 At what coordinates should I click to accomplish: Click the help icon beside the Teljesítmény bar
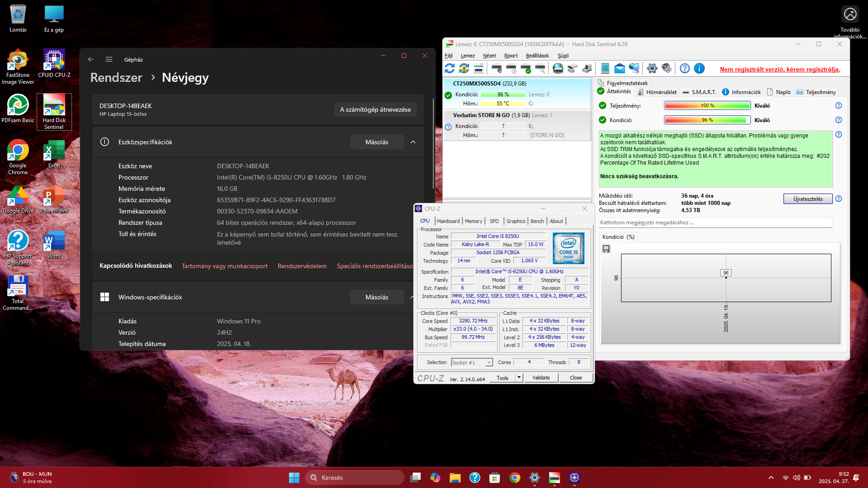(838, 105)
